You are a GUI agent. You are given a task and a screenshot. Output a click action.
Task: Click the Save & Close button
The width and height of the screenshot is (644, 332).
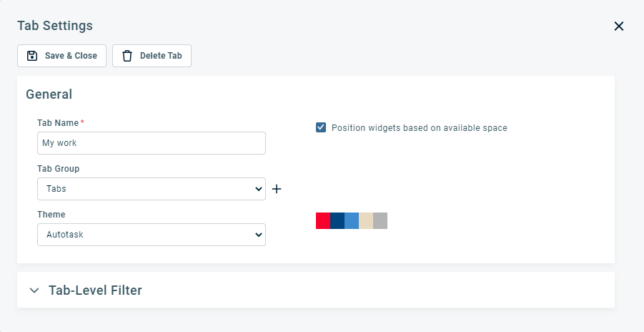tap(61, 56)
